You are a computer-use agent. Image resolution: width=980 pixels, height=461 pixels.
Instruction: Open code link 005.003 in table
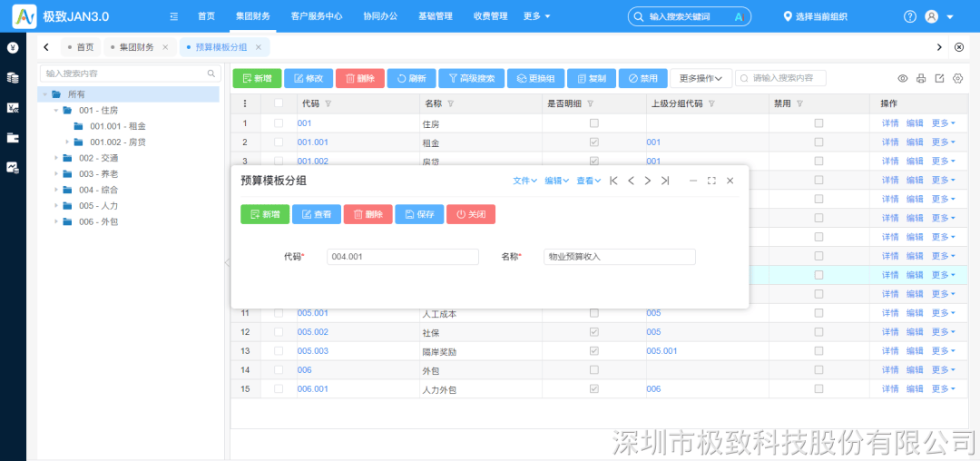(x=312, y=350)
